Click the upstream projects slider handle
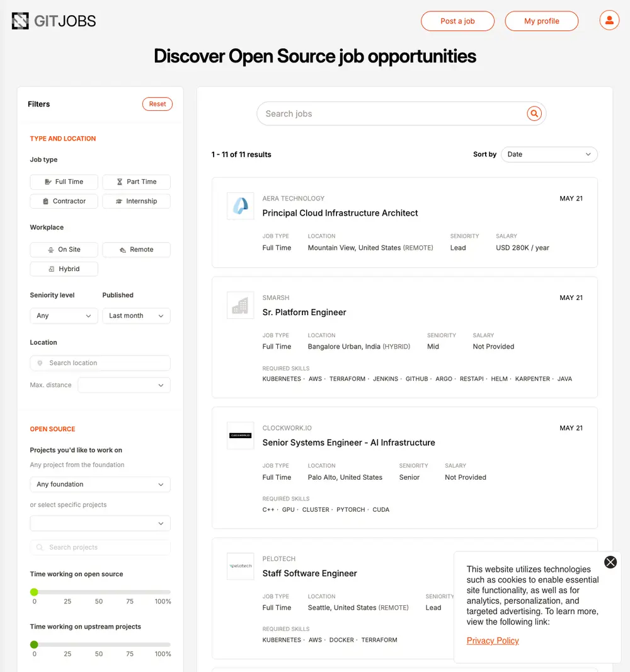Image resolution: width=630 pixels, height=672 pixels. tap(34, 644)
